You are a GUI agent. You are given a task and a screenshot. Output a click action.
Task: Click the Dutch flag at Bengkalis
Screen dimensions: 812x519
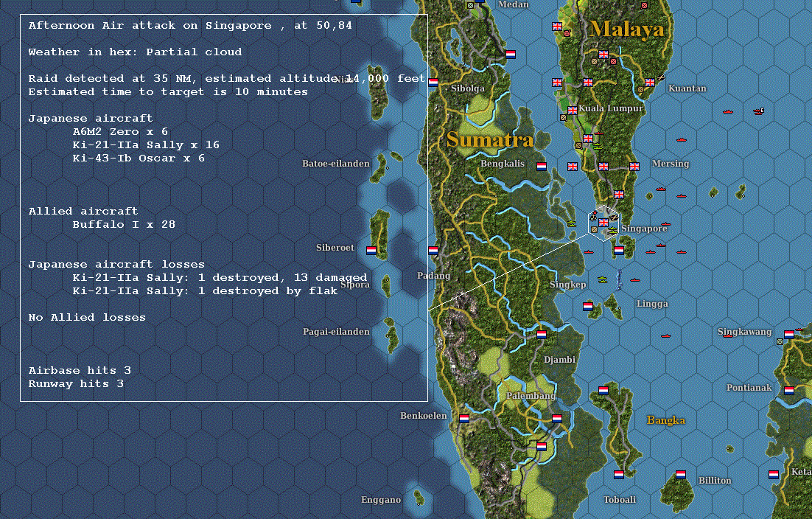click(x=542, y=167)
